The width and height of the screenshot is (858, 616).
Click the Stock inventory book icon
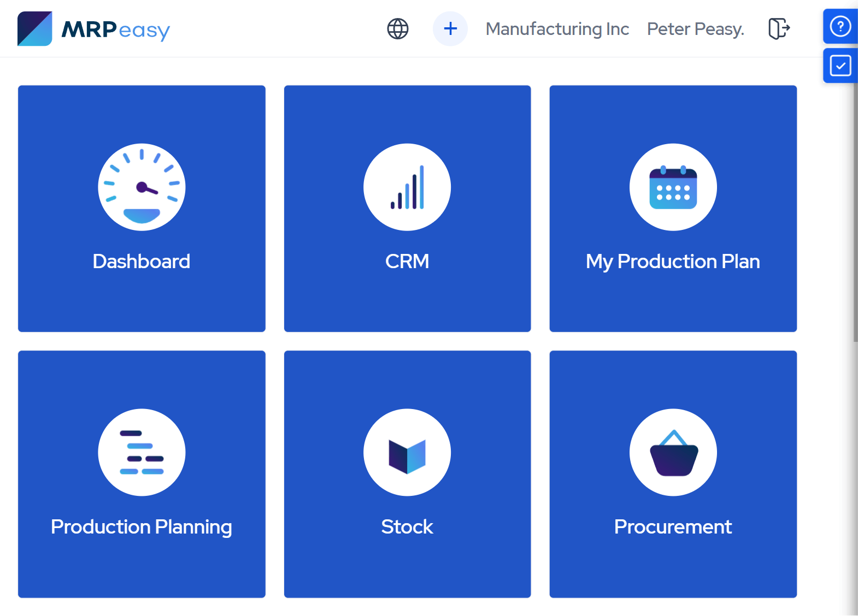407,453
